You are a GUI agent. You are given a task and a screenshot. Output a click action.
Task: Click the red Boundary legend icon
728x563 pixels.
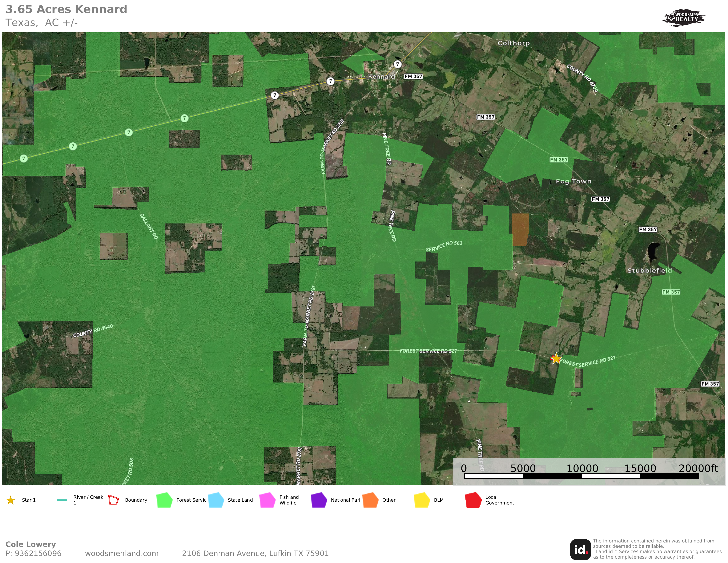pos(114,500)
